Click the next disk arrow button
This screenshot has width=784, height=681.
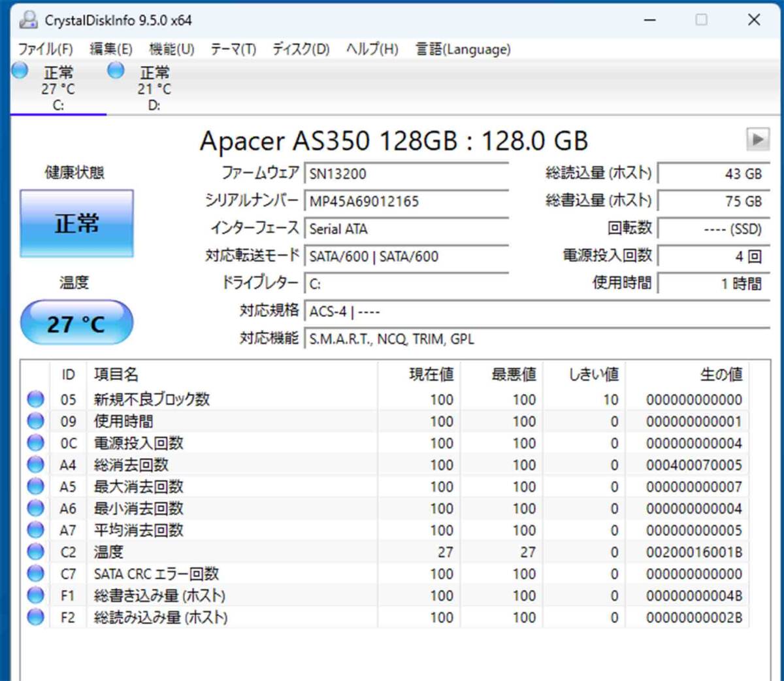tap(757, 139)
